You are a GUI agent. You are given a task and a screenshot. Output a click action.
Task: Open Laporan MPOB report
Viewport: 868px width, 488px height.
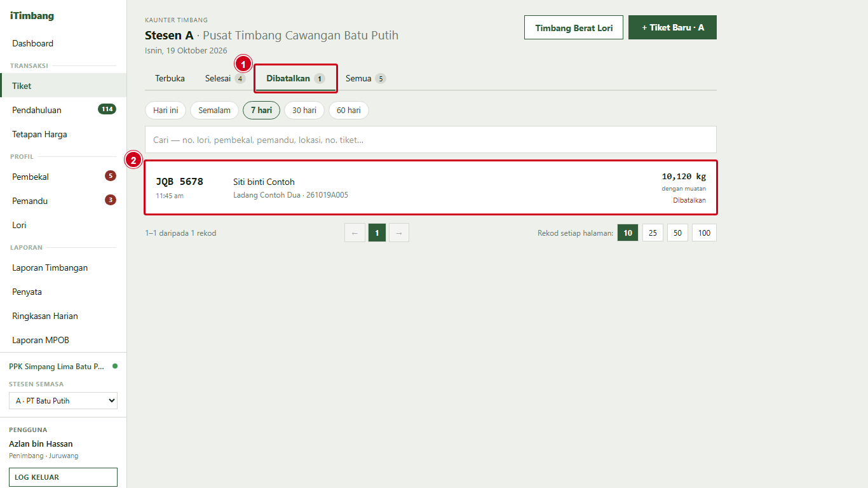[x=64, y=340]
